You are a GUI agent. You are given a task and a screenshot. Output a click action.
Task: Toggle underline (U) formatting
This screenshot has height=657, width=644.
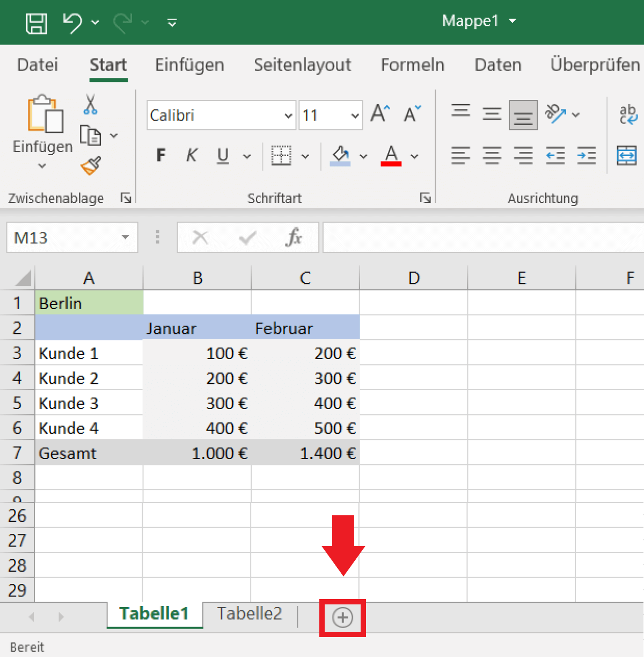pyautogui.click(x=223, y=156)
